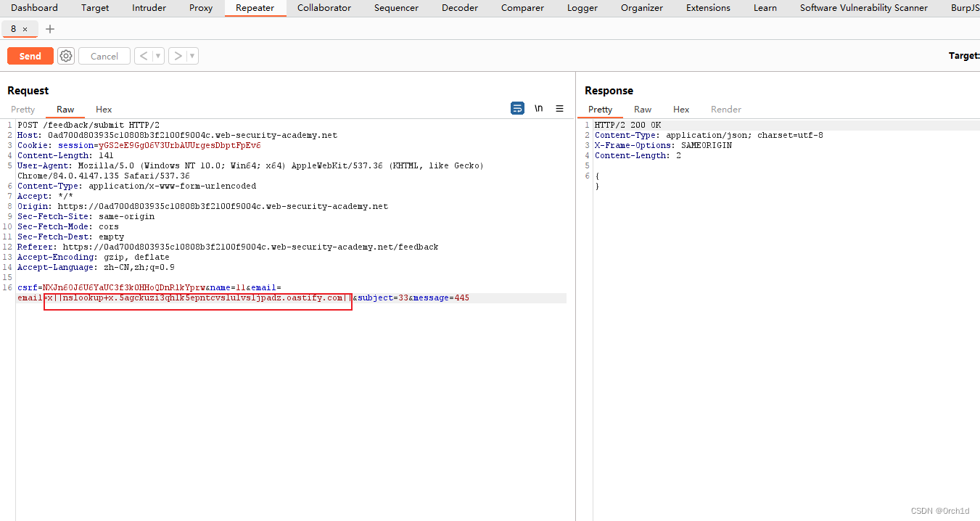
Task: Expand the forward history dropdown arrow
Action: click(x=192, y=56)
